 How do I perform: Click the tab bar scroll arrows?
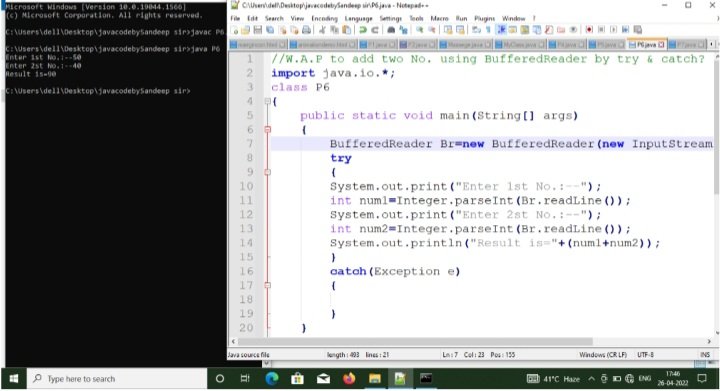tap(714, 45)
